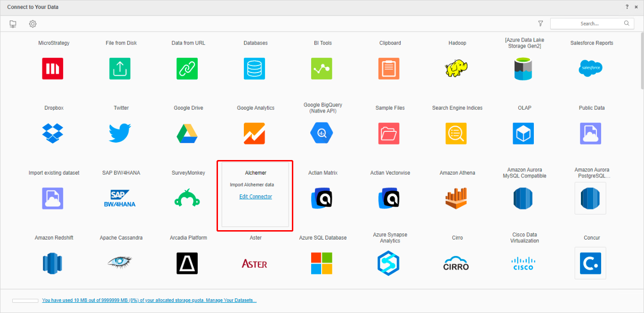The width and height of the screenshot is (644, 313).
Task: Click the Edit Connector link for Alchemer
Action: 256,197
